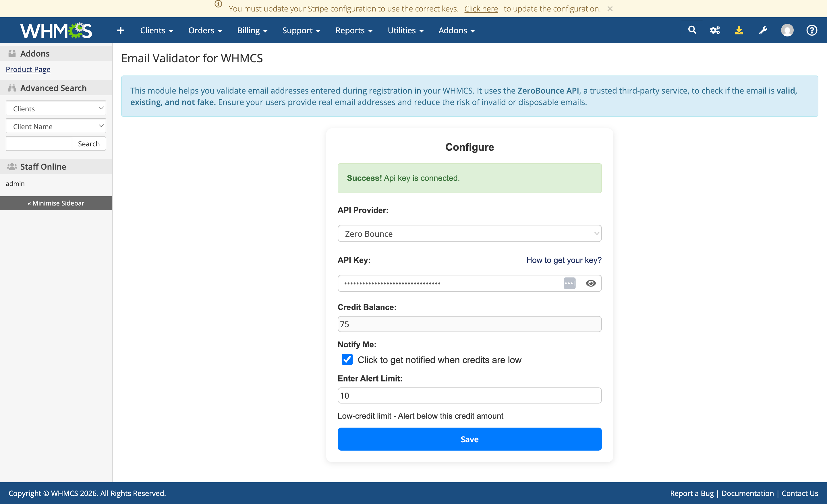Screen dimensions: 827x504
Task: Click the yellow download updates icon
Action: pos(739,30)
